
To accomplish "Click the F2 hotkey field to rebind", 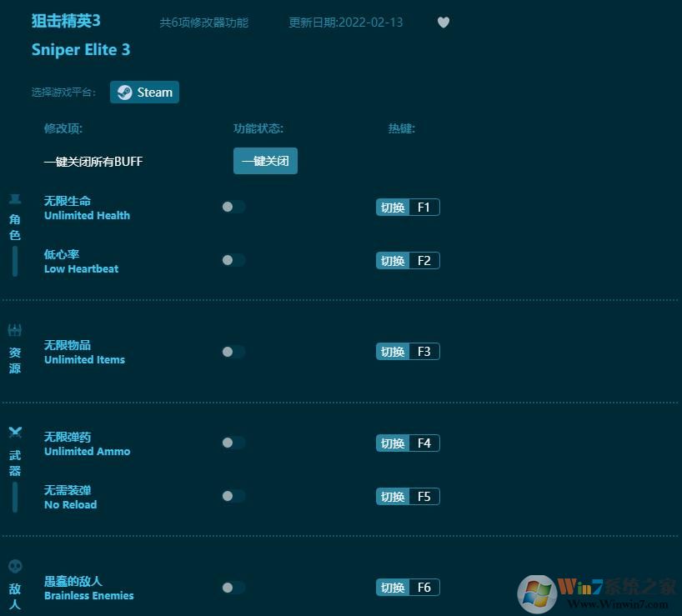I will (424, 260).
